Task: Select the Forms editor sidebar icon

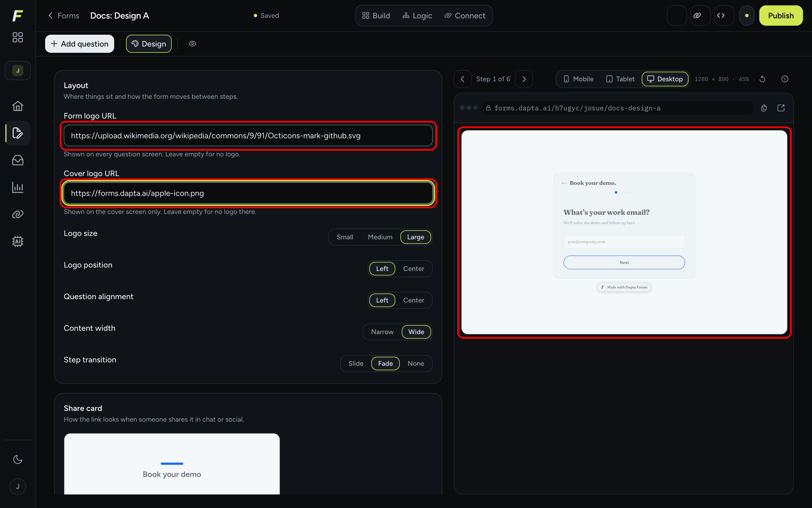Action: (x=18, y=133)
